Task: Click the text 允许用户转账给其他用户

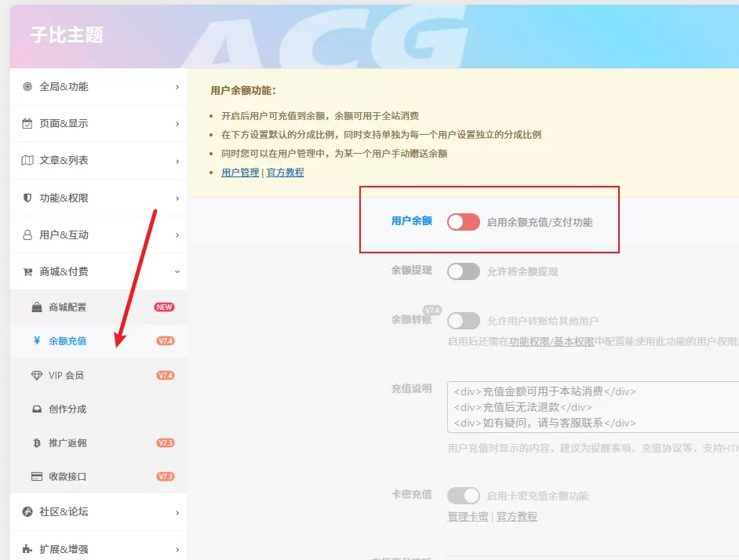Action: tap(542, 322)
